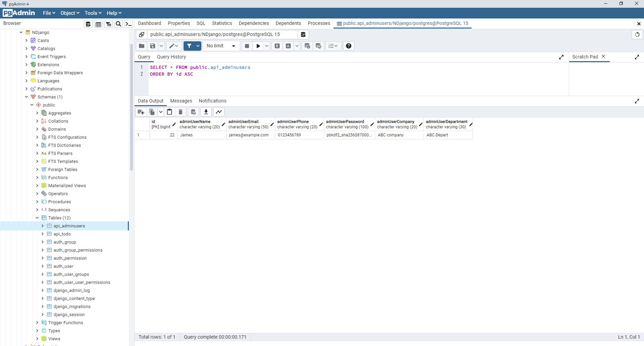Open the Tools menu
This screenshot has width=644, height=346.
pos(93,13)
